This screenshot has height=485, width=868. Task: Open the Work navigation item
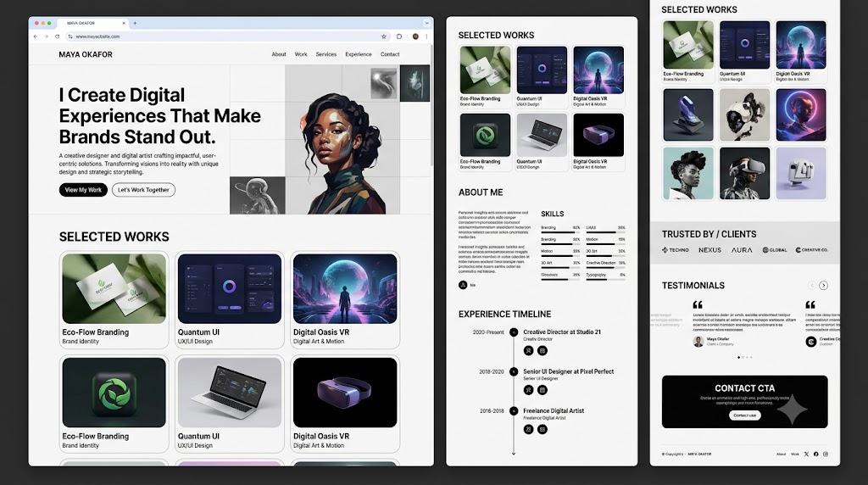(301, 54)
